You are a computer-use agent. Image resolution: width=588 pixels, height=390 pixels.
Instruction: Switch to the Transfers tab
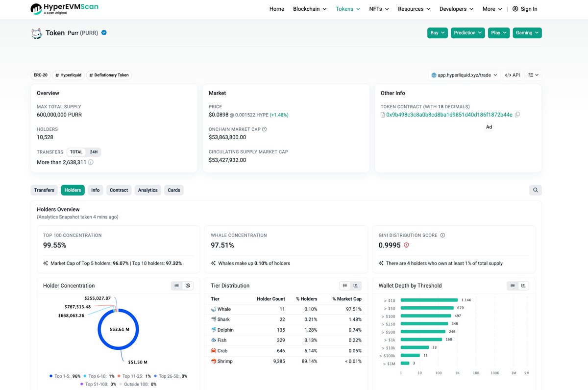point(44,190)
